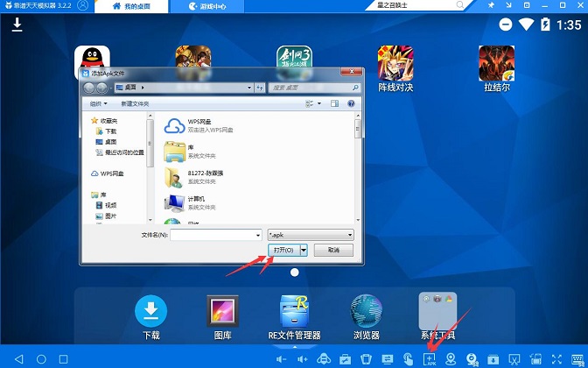Click the Android home circle button
The height and width of the screenshot is (368, 588).
[x=41, y=359]
